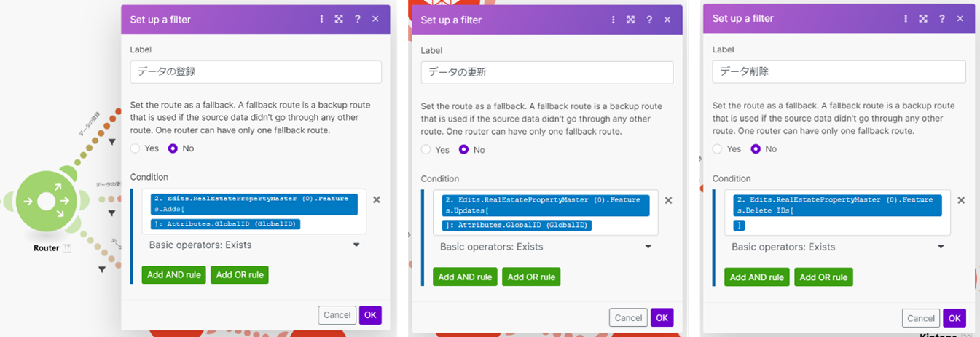Click the green Router module icon
Image resolution: width=980 pixels, height=337 pixels.
click(x=47, y=200)
